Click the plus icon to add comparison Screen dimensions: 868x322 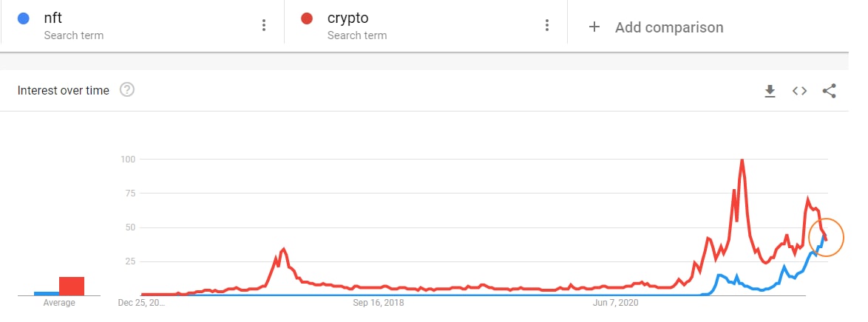594,27
